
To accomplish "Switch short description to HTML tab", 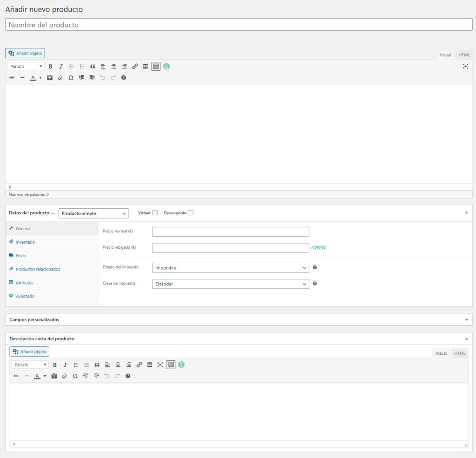I will pyautogui.click(x=460, y=353).
